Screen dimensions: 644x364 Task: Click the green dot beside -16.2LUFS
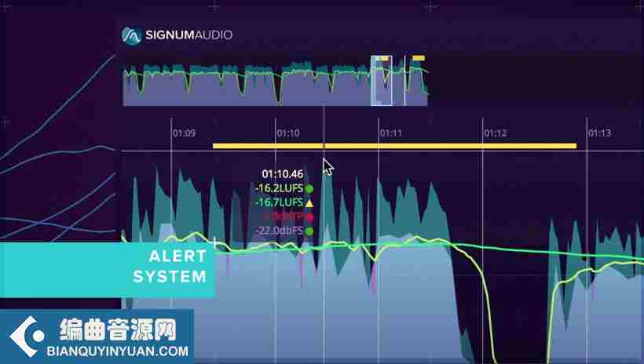pos(309,189)
